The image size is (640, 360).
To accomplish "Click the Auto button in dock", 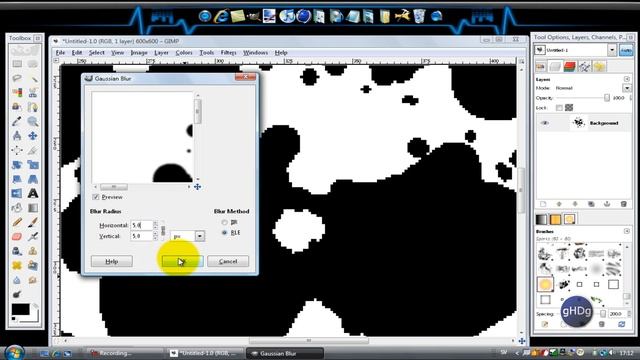I will pyautogui.click(x=626, y=50).
